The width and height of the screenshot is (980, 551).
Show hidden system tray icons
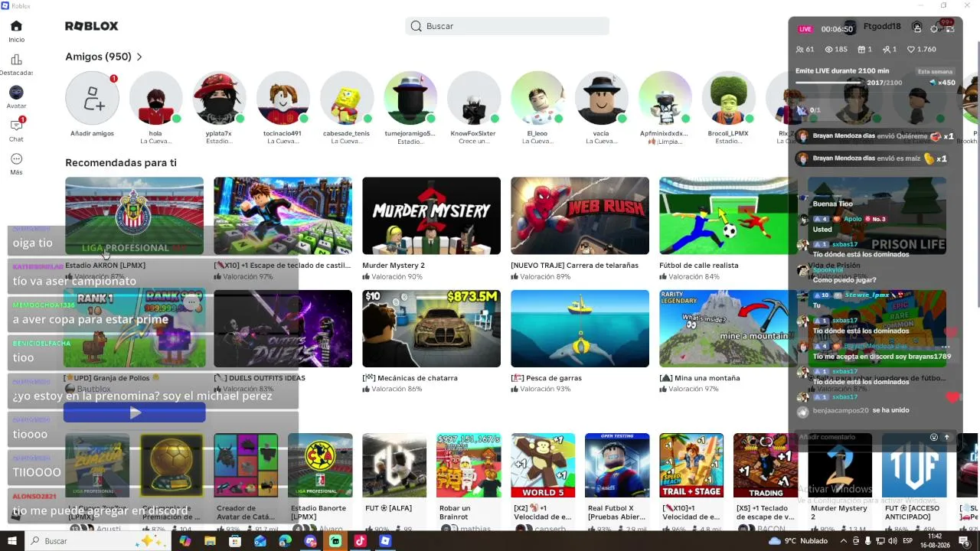pos(843,541)
